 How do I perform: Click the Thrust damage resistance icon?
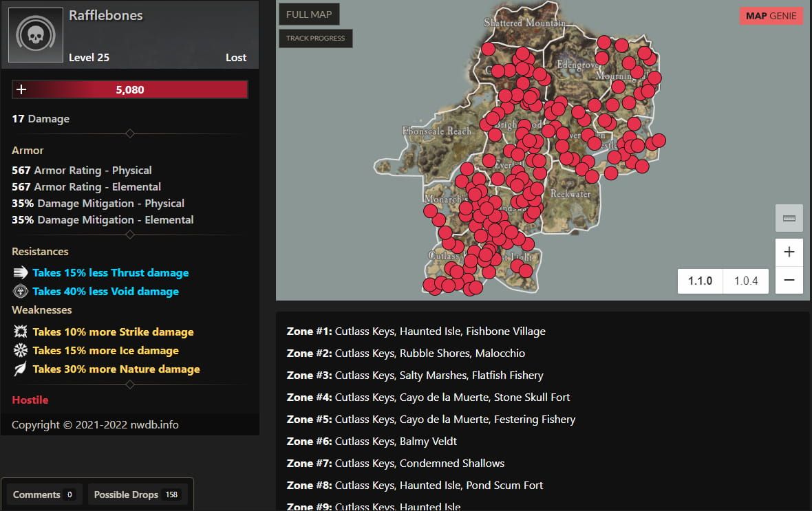pos(20,272)
